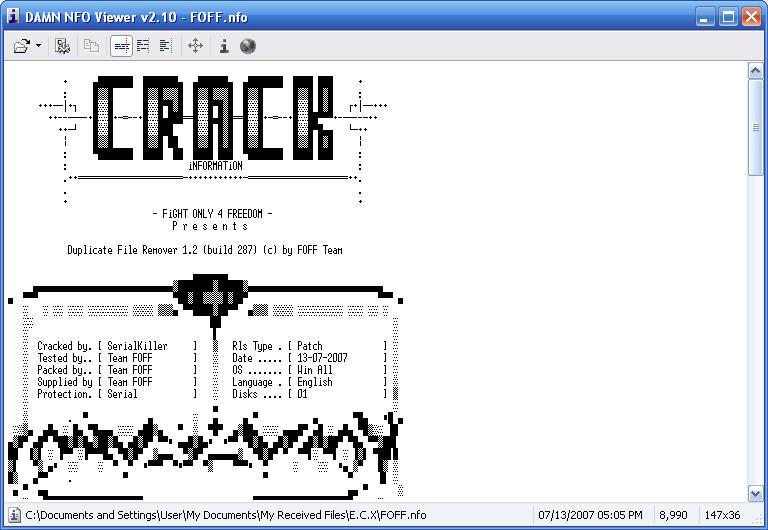The height and width of the screenshot is (530, 768).
Task: Click the 'Supplied by [ Team FOFF' line
Action: tap(117, 382)
